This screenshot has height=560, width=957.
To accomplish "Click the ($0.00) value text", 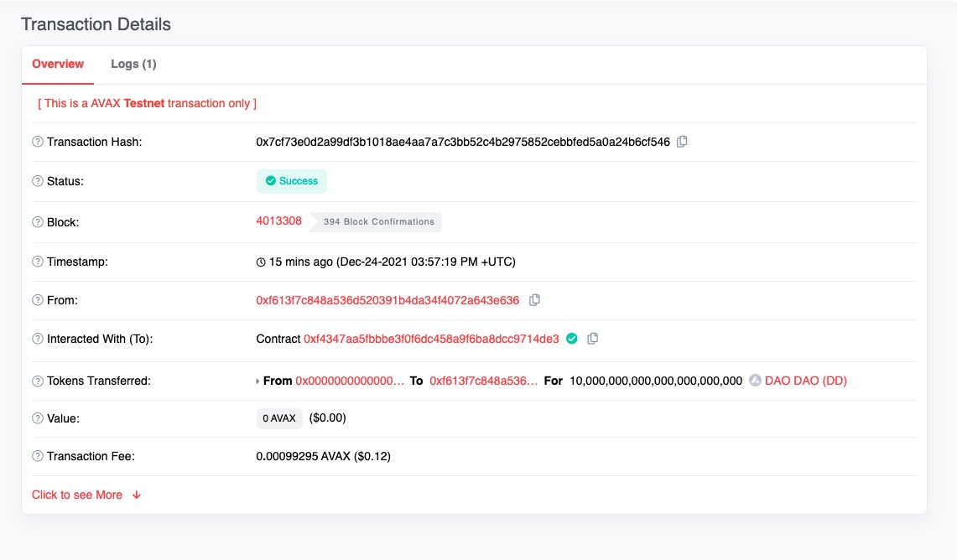I will pos(328,417).
